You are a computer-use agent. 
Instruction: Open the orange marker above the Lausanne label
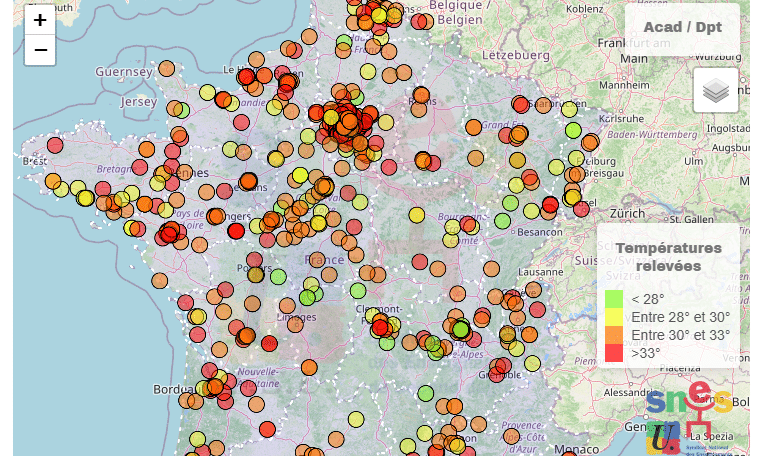click(491, 268)
